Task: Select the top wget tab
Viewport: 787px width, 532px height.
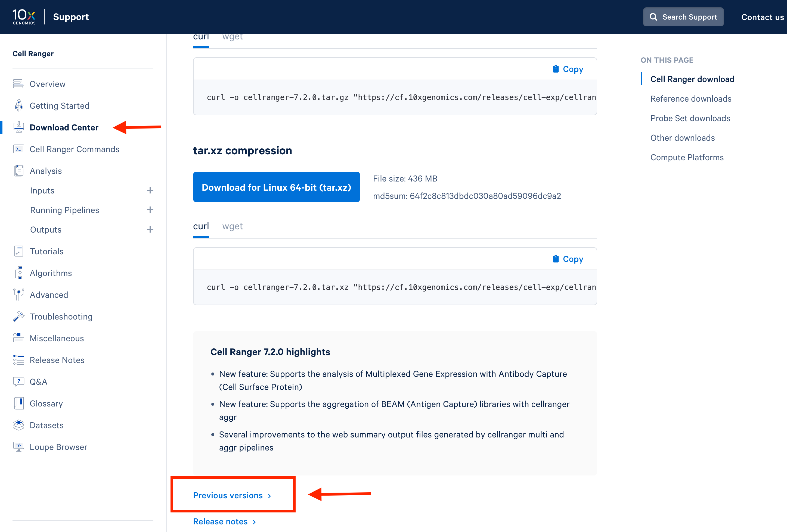Action: click(x=232, y=37)
